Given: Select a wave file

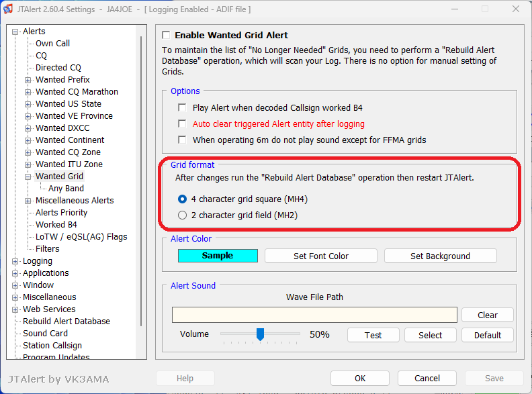Looking at the screenshot, I should coord(430,335).
